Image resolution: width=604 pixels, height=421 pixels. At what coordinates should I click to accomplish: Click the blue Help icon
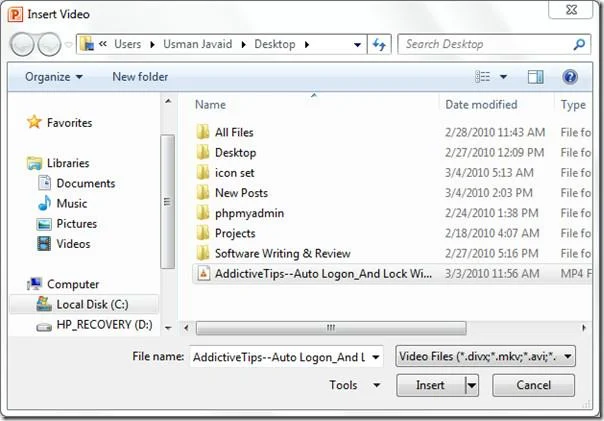click(x=570, y=77)
